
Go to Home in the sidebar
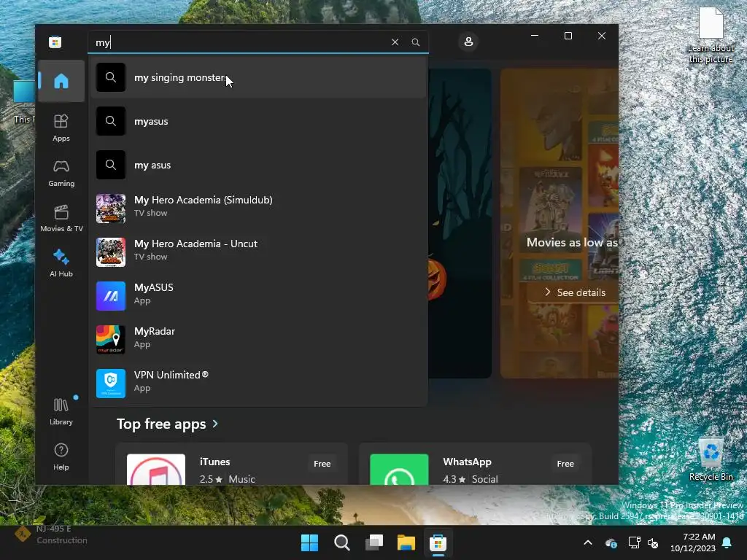click(61, 81)
